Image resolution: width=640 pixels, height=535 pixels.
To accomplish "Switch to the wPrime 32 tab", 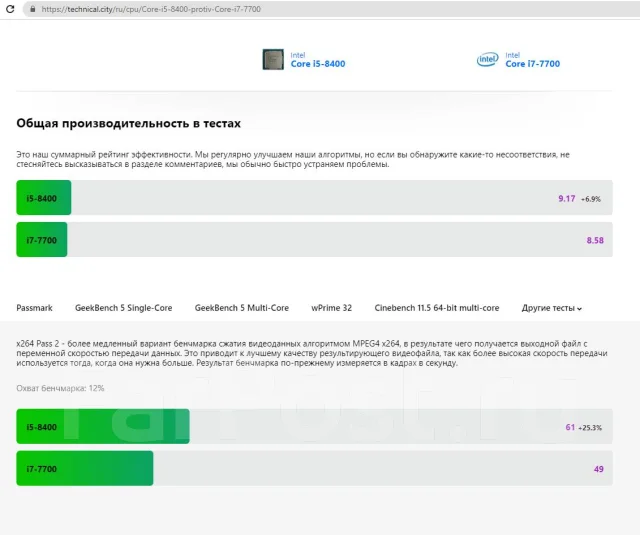I will (x=331, y=308).
